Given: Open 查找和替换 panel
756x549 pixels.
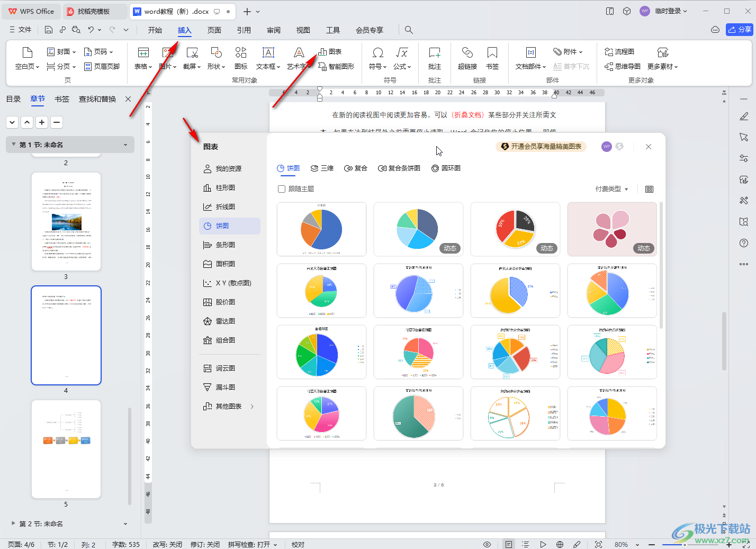Looking at the screenshot, I should click(x=97, y=99).
